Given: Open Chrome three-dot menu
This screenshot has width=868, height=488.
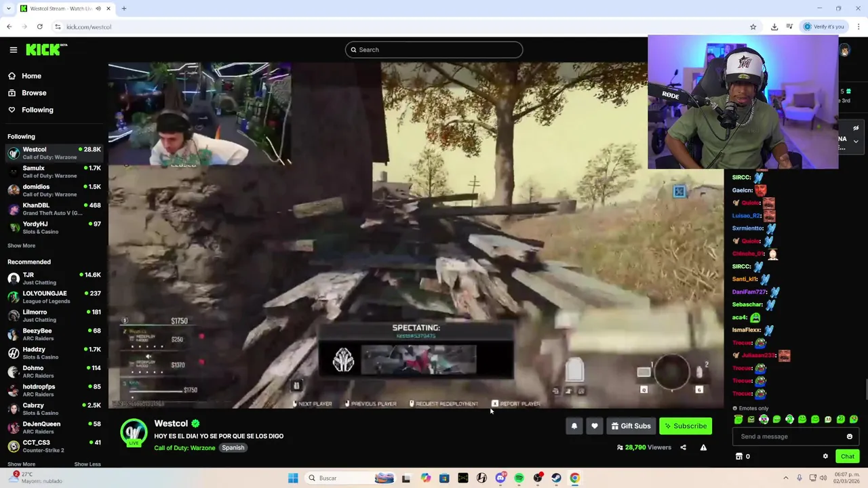Looking at the screenshot, I should click(858, 26).
